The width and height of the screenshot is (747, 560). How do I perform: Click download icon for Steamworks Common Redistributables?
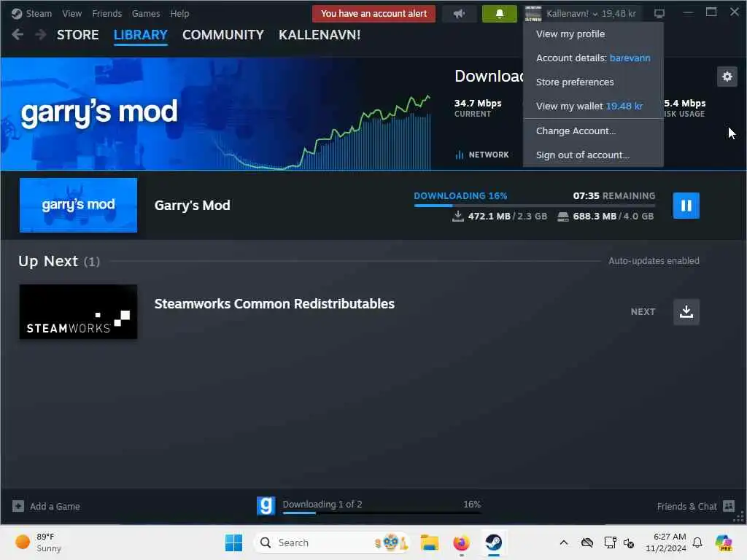(x=686, y=312)
